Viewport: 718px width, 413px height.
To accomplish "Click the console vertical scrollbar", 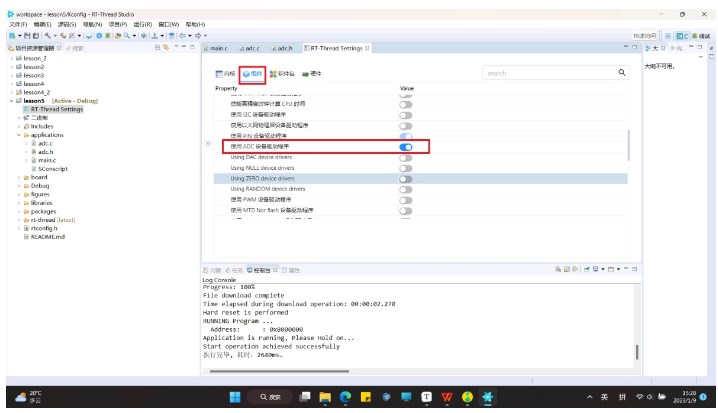I will pos(637,352).
